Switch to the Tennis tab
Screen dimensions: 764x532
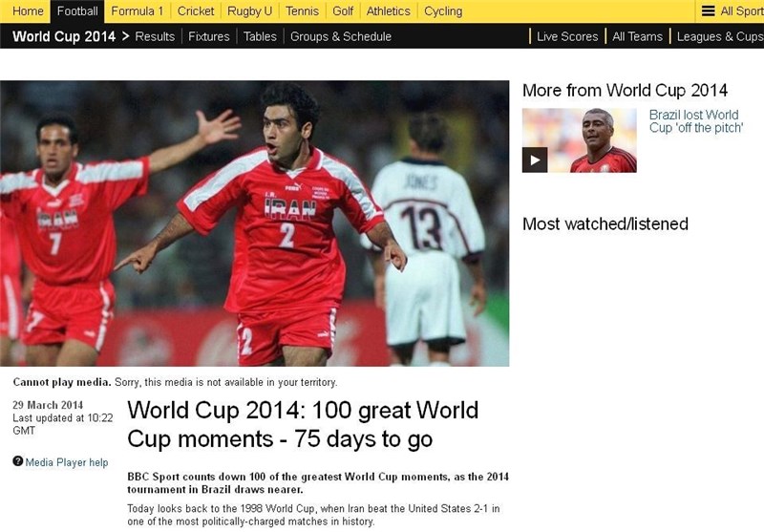[302, 11]
